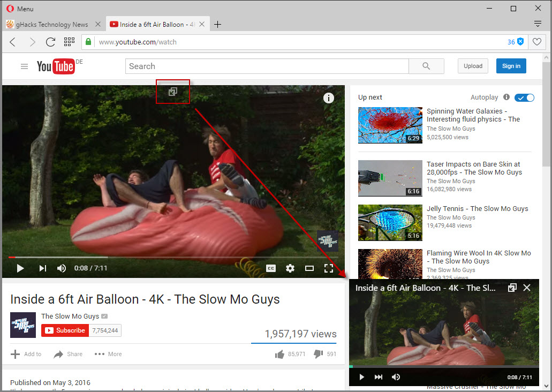This screenshot has width=552, height=392.
Task: Open Jelly Tennis - The Slow Mo Guys title
Action: (478, 208)
